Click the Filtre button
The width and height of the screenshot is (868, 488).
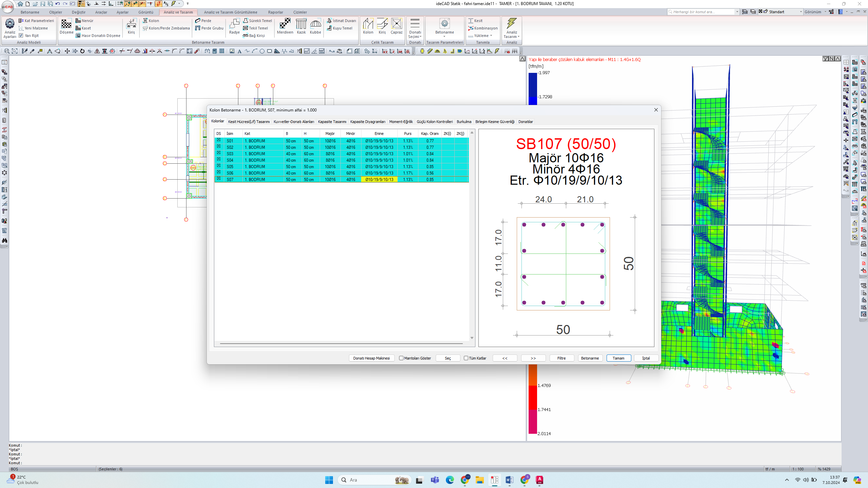point(561,358)
